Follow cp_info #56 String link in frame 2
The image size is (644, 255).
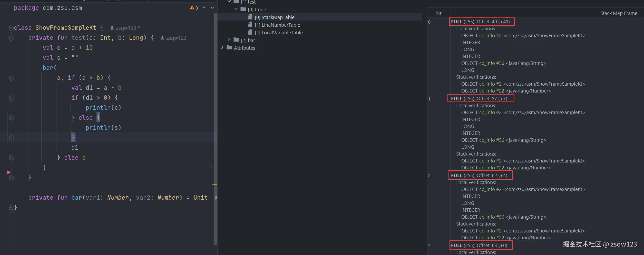492,217
